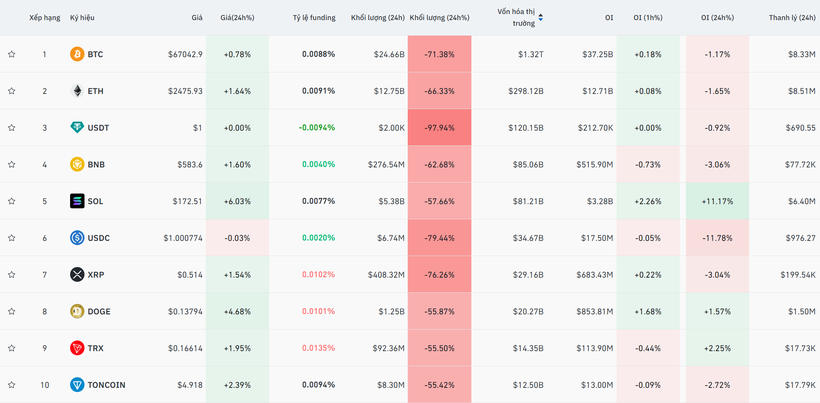This screenshot has width=820, height=403.
Task: Click the Ethereum ETH coin icon
Action: [x=77, y=91]
